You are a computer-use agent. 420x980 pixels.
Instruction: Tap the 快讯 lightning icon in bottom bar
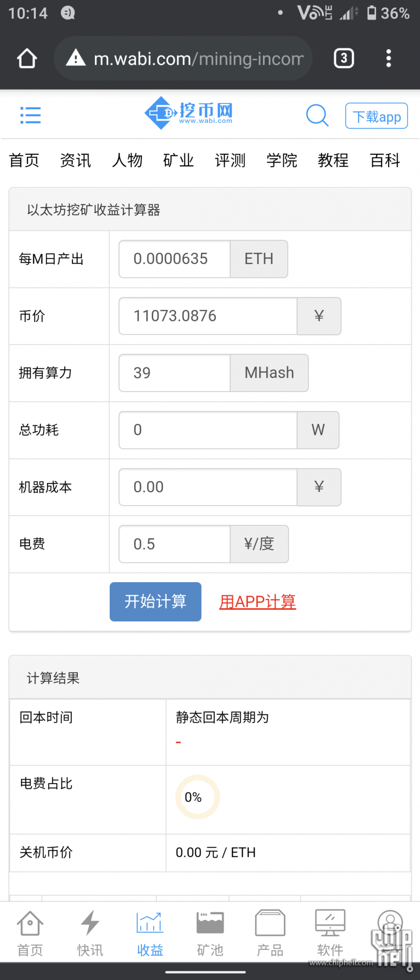pos(90,923)
